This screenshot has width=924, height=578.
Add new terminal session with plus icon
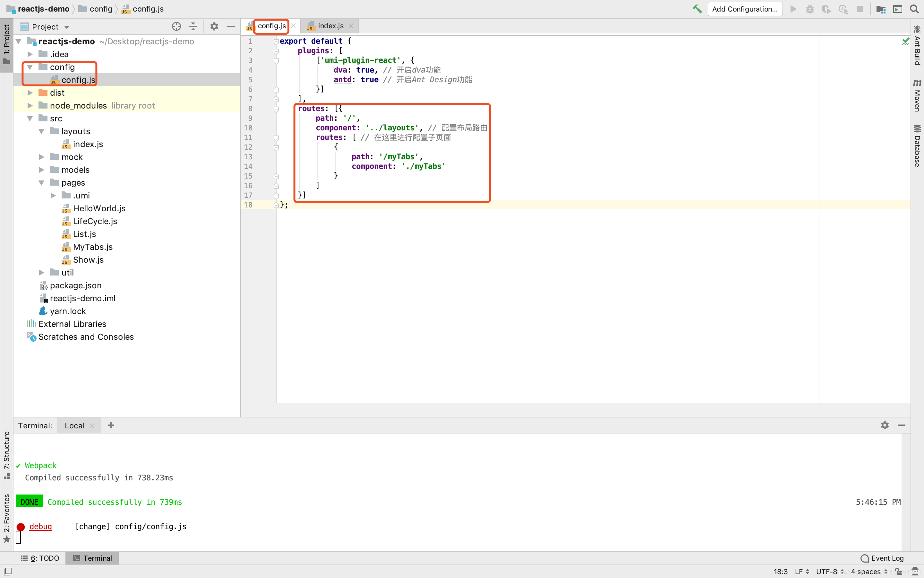(x=111, y=425)
